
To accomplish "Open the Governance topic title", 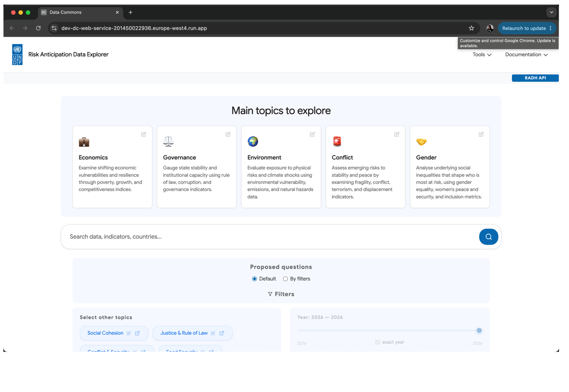I will coord(179,158).
